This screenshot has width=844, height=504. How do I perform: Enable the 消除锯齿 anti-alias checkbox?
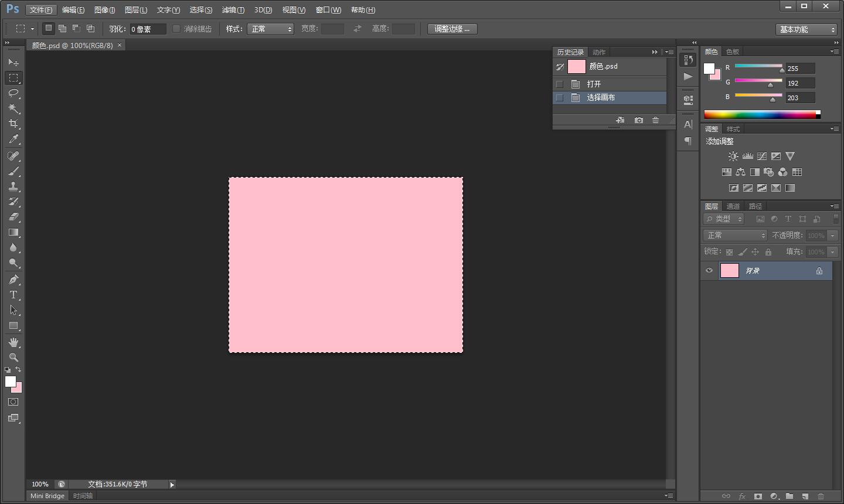click(x=176, y=29)
